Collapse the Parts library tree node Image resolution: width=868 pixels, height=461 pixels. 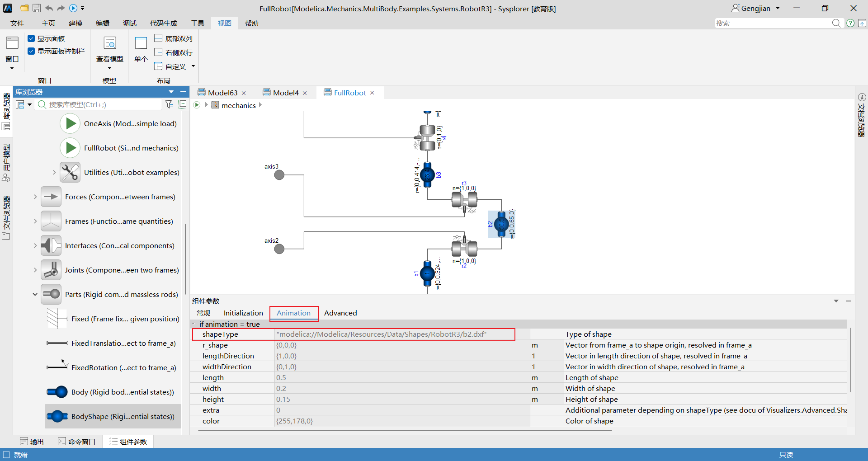click(x=35, y=294)
